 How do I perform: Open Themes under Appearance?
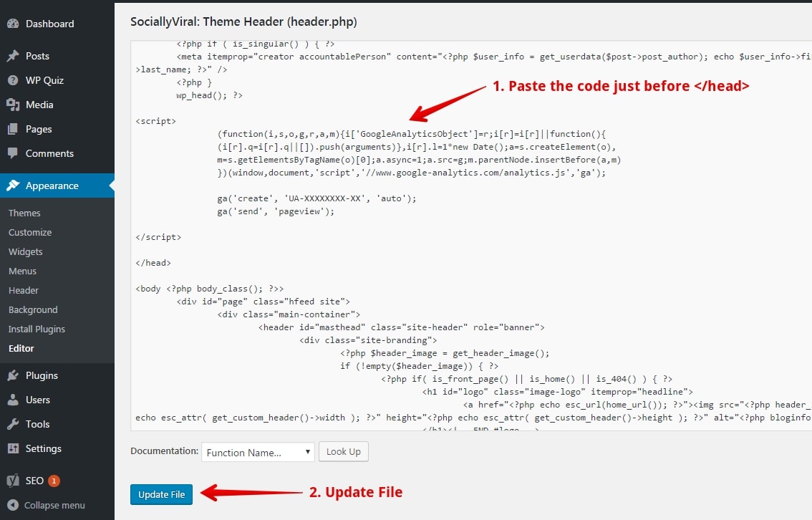(24, 213)
